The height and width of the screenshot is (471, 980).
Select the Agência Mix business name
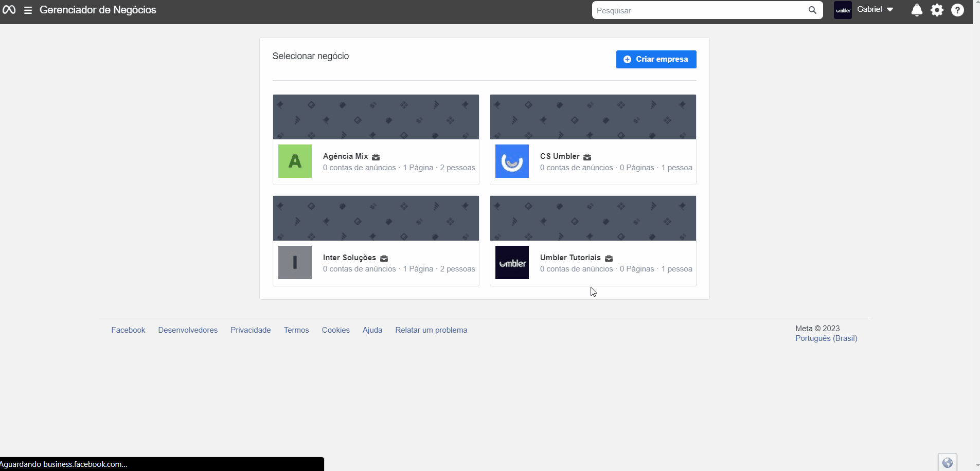point(346,156)
